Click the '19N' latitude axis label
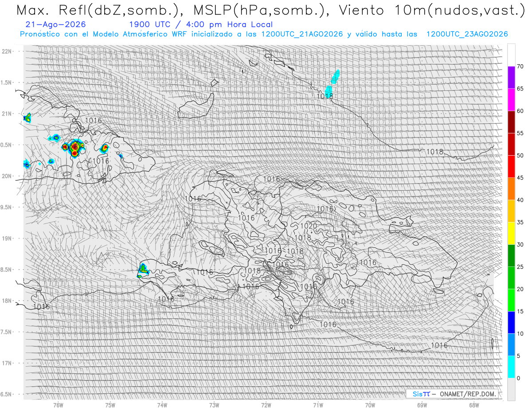This screenshot has width=532, height=411. click(x=6, y=239)
